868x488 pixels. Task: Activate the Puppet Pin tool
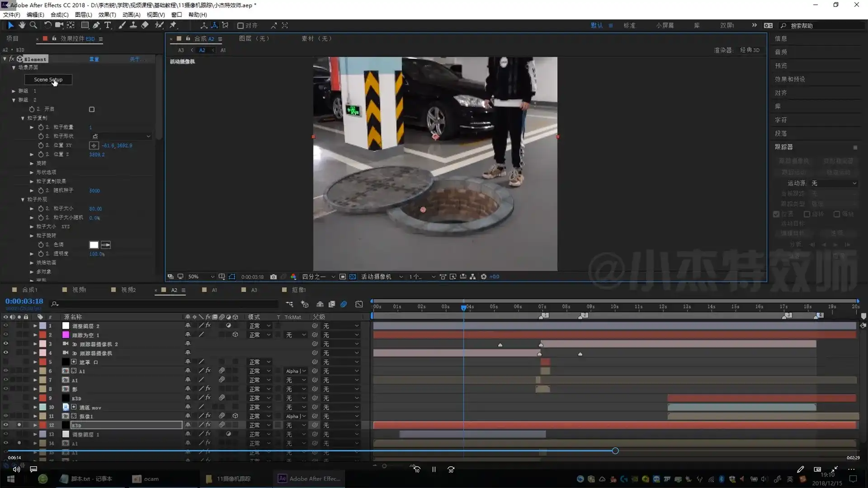tap(173, 25)
